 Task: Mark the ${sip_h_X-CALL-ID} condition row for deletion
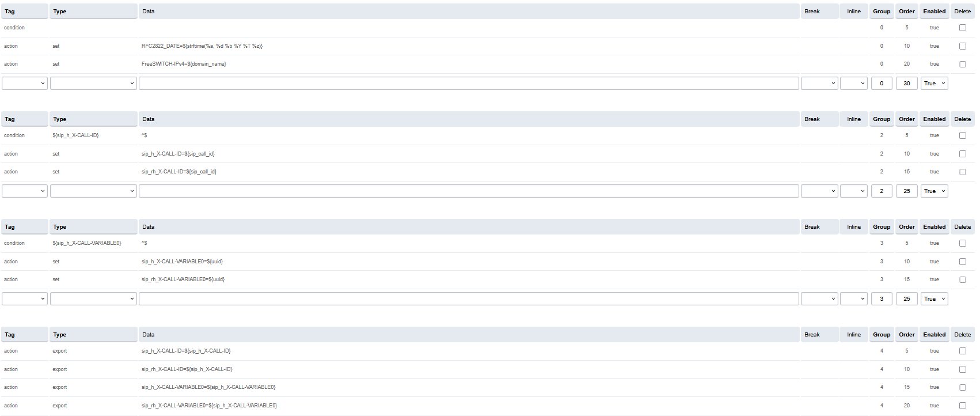coord(962,135)
